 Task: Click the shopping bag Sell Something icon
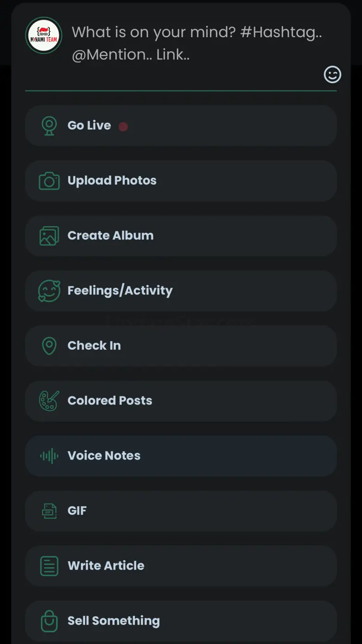(49, 621)
